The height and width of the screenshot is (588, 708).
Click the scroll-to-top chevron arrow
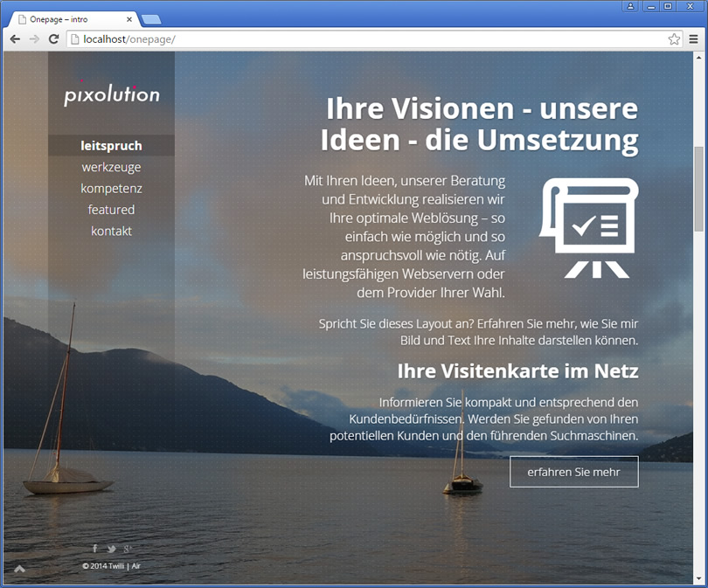click(x=20, y=570)
